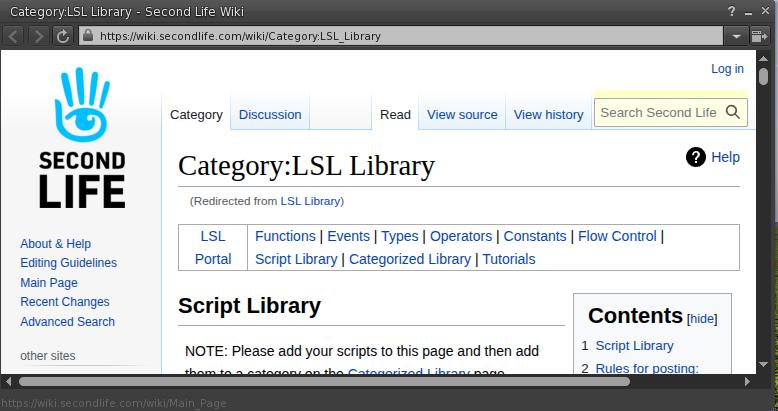This screenshot has width=778, height=411.
Task: Select the View source tab
Action: (462, 114)
